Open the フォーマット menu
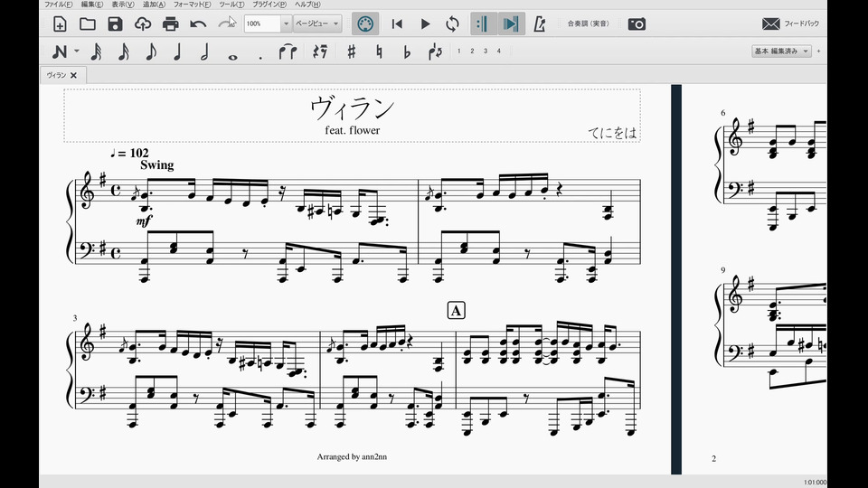This screenshot has width=868, height=488. click(x=192, y=5)
